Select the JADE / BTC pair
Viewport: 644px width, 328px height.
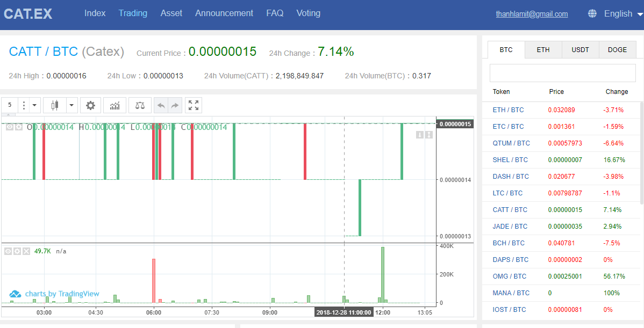pos(510,227)
